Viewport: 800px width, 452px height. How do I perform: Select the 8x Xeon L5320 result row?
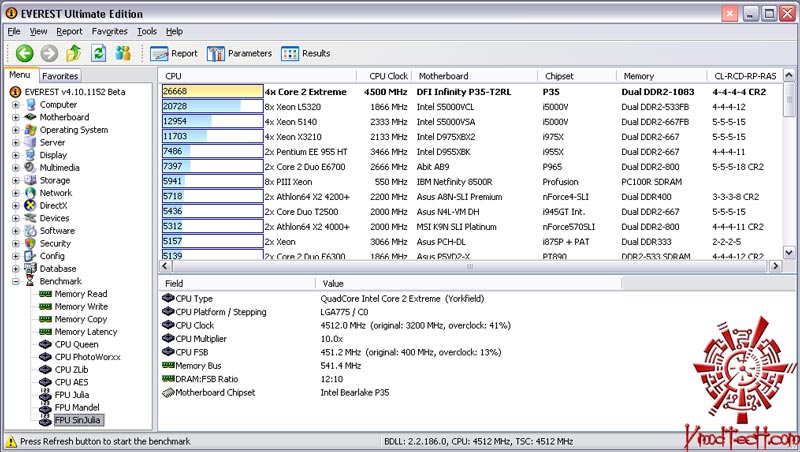[290, 105]
